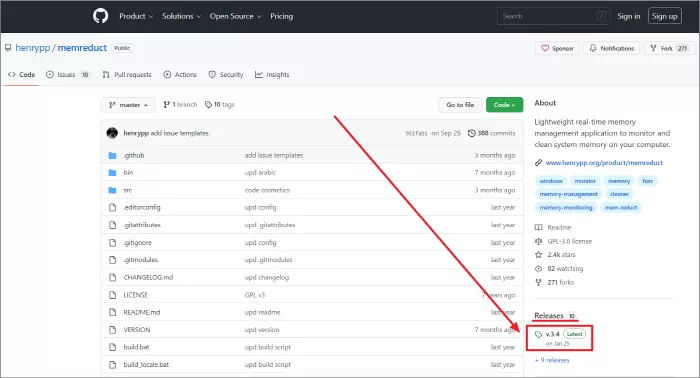
Task: Switch to the Issues tab
Action: [68, 75]
